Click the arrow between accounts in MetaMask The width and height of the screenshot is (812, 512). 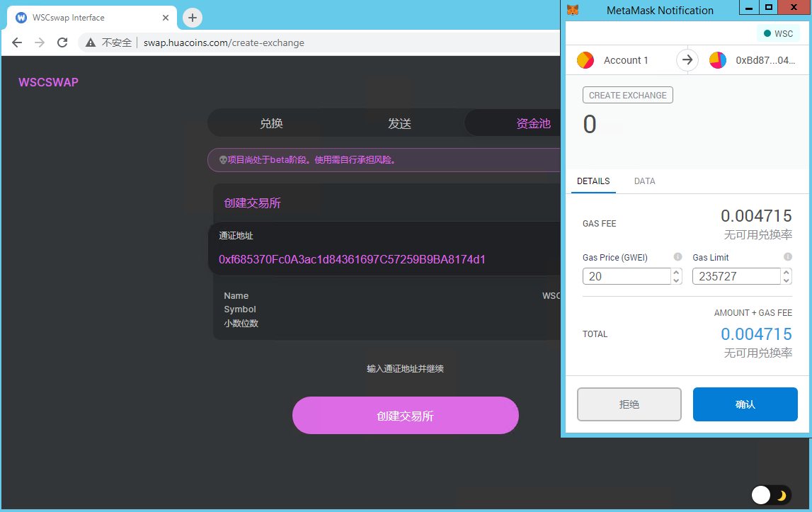tap(687, 60)
